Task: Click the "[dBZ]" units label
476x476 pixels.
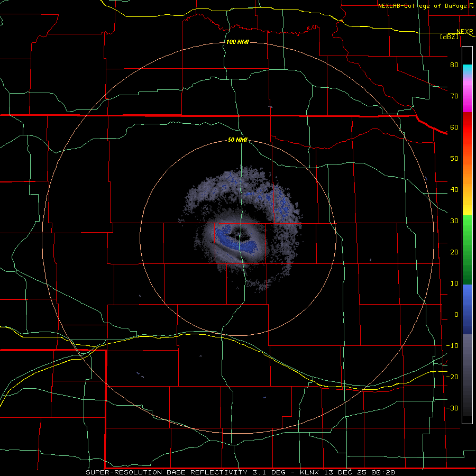Action: [450, 36]
